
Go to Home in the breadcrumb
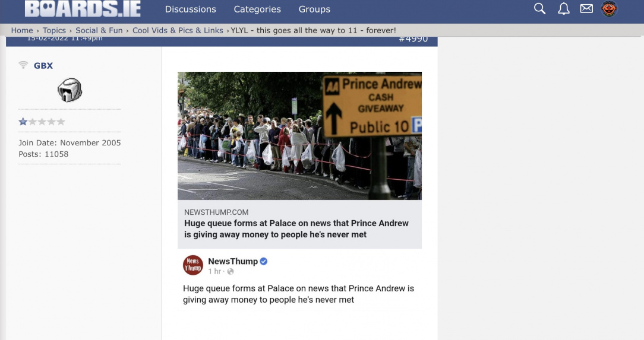click(x=22, y=30)
